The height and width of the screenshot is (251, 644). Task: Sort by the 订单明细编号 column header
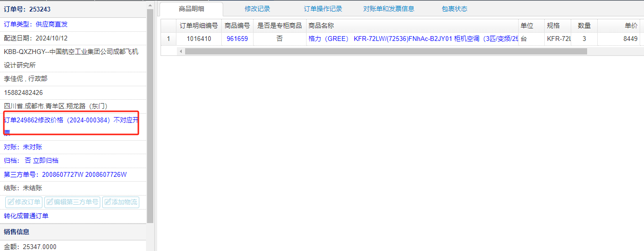click(x=199, y=26)
